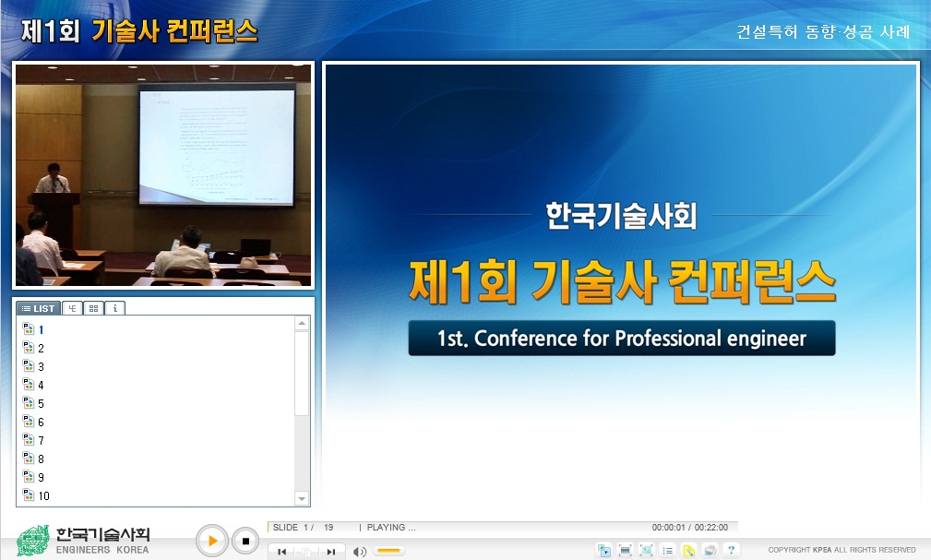
Task: Go back with the previous slide control
Action: (282, 551)
